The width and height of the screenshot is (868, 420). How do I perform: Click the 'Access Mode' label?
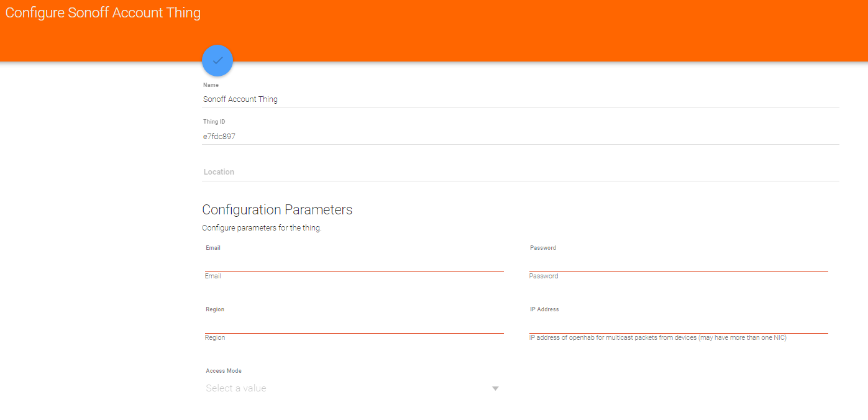tap(224, 371)
